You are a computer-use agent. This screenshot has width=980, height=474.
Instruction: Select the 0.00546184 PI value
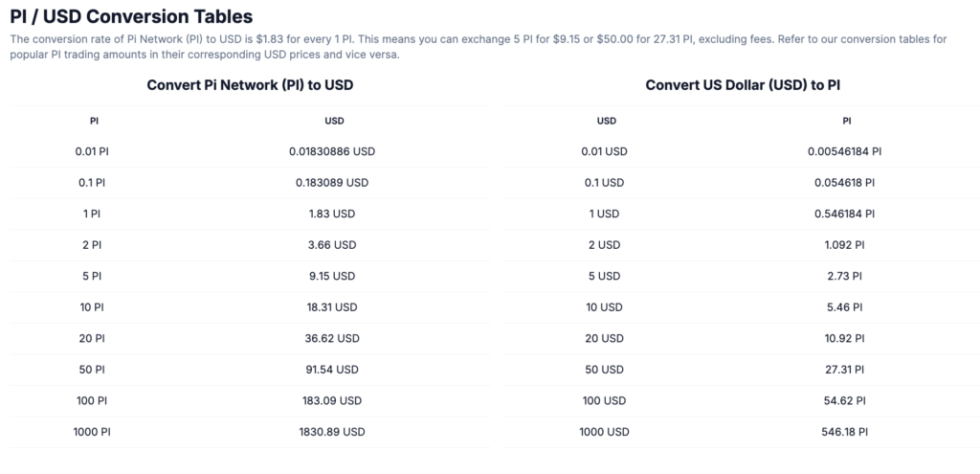click(844, 151)
